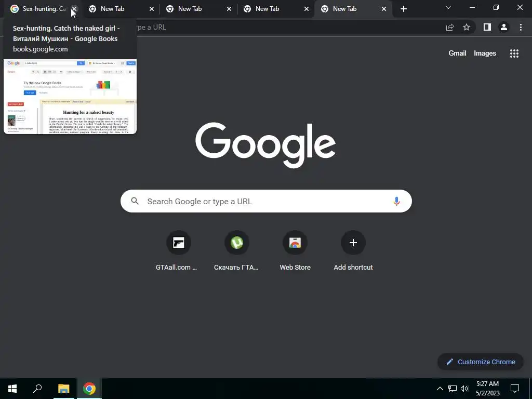Open the Windows Start menu
This screenshot has height=399, width=532.
[12, 389]
